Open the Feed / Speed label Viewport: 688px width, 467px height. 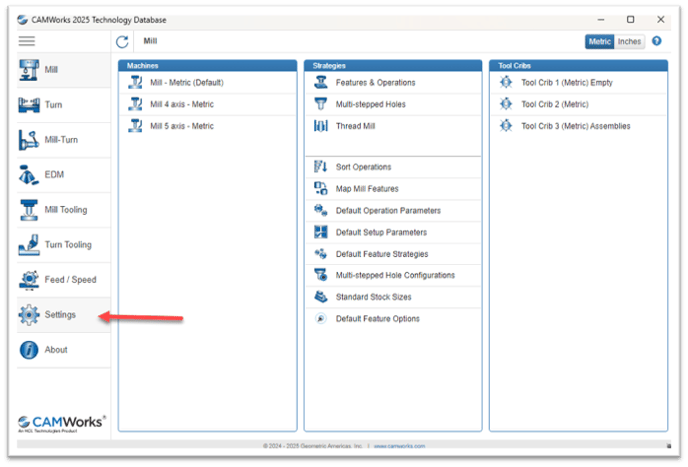point(71,280)
